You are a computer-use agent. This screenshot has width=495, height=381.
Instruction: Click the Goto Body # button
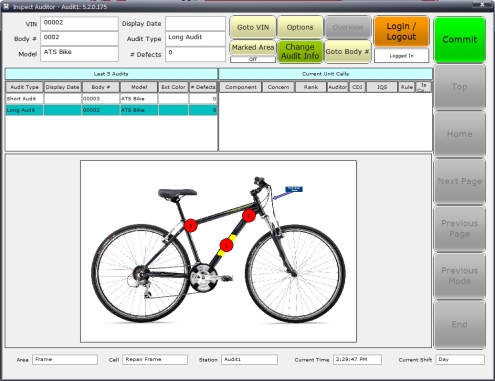[348, 52]
